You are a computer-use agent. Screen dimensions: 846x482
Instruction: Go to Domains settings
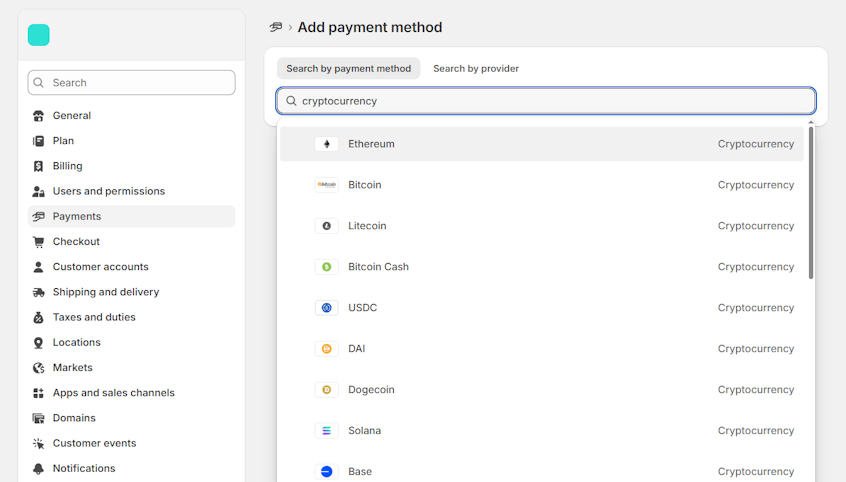132,418
